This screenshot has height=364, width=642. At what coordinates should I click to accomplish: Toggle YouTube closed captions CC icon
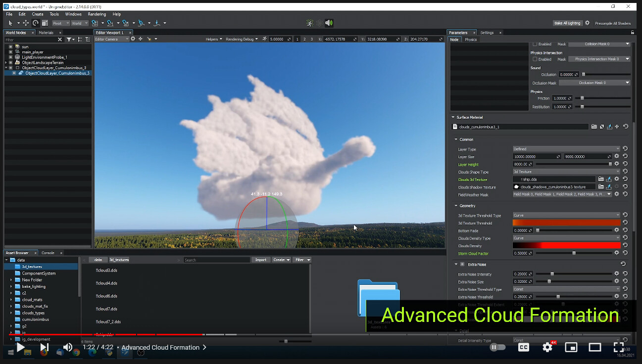(x=524, y=347)
